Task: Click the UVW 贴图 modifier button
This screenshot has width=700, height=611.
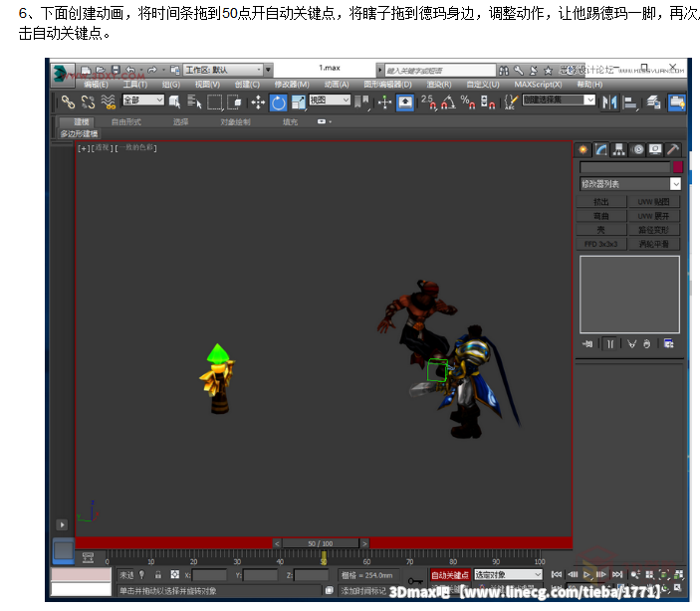Action: pos(654,202)
